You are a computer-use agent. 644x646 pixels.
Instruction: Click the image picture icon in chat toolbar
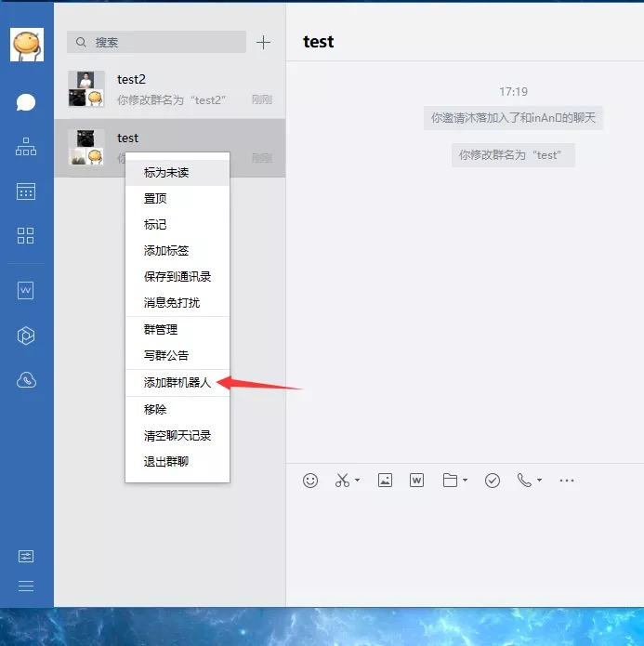385,481
